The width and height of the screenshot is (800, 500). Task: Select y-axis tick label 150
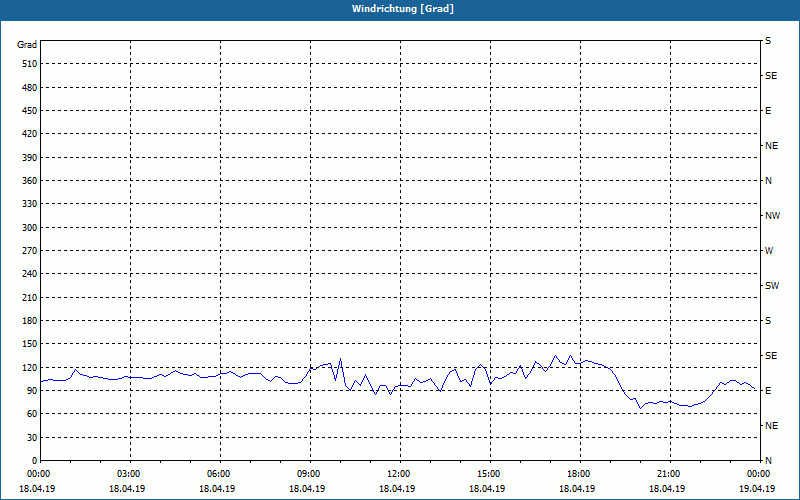pos(30,344)
